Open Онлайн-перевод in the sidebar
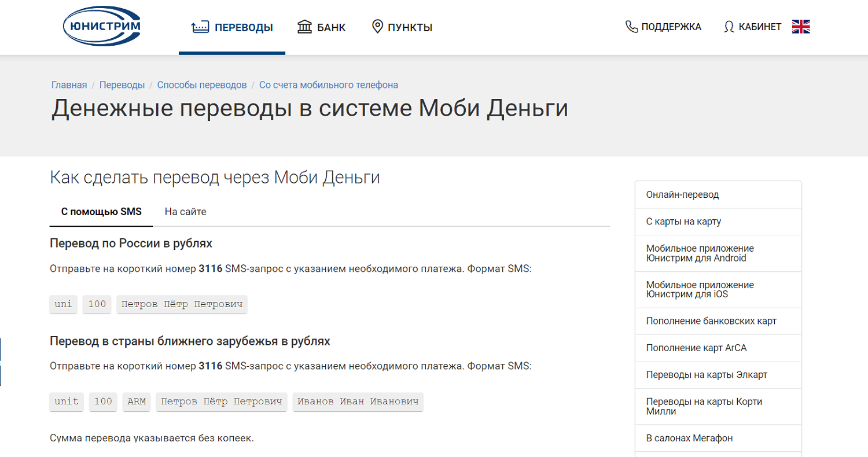The height and width of the screenshot is (457, 868). coord(718,195)
